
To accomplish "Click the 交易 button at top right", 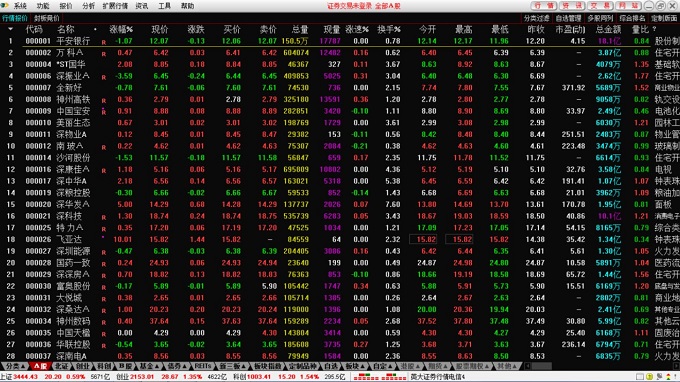I will [x=600, y=6].
